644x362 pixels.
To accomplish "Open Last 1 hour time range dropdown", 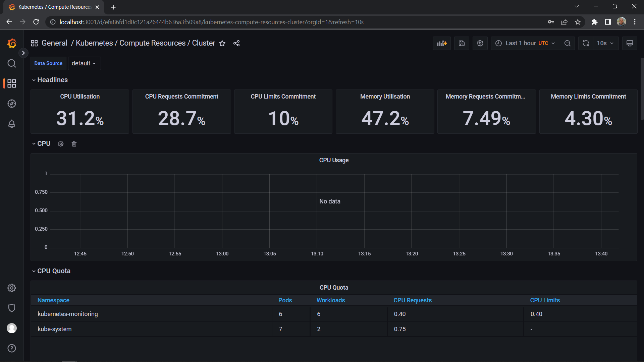I will point(524,43).
